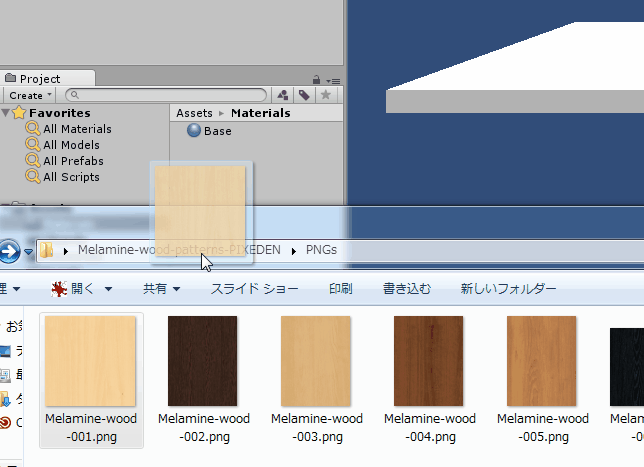Select Melamine-wood-004.png thumbnail

428,361
